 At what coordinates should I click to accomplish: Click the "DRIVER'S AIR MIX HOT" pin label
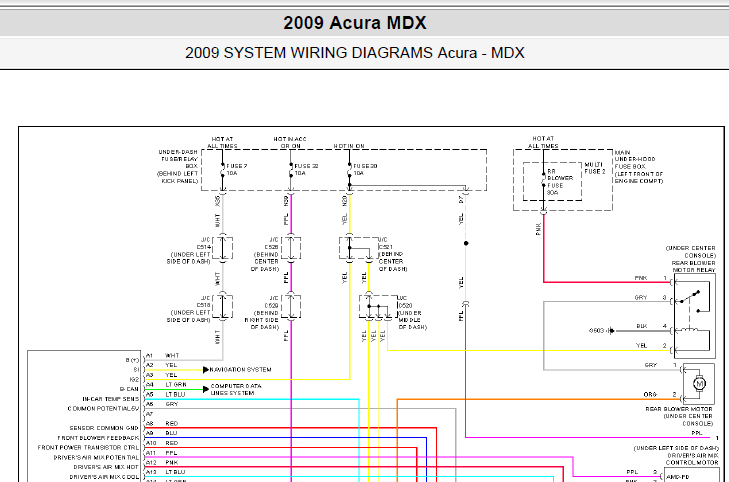click(x=106, y=467)
